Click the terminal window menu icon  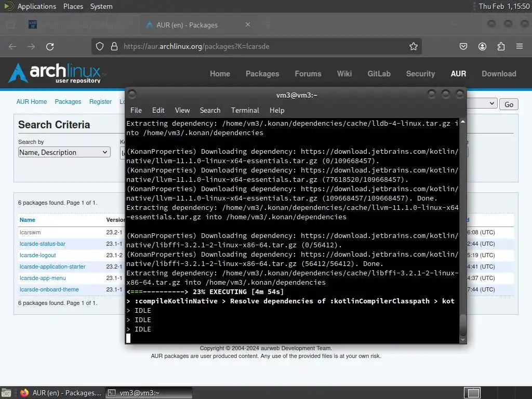132,94
